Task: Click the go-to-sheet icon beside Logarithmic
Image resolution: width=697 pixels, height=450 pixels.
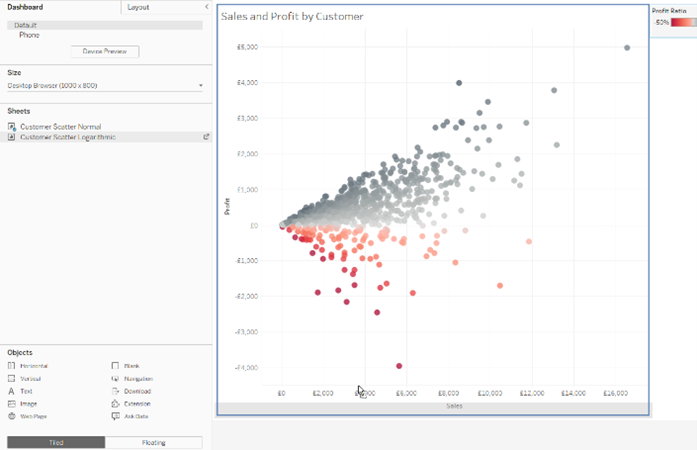Action: pos(206,137)
